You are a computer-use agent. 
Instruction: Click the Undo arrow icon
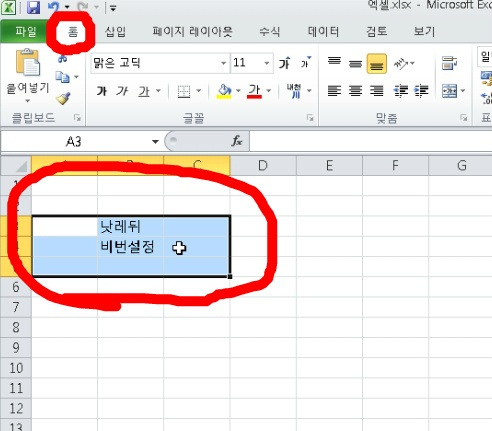(x=53, y=7)
